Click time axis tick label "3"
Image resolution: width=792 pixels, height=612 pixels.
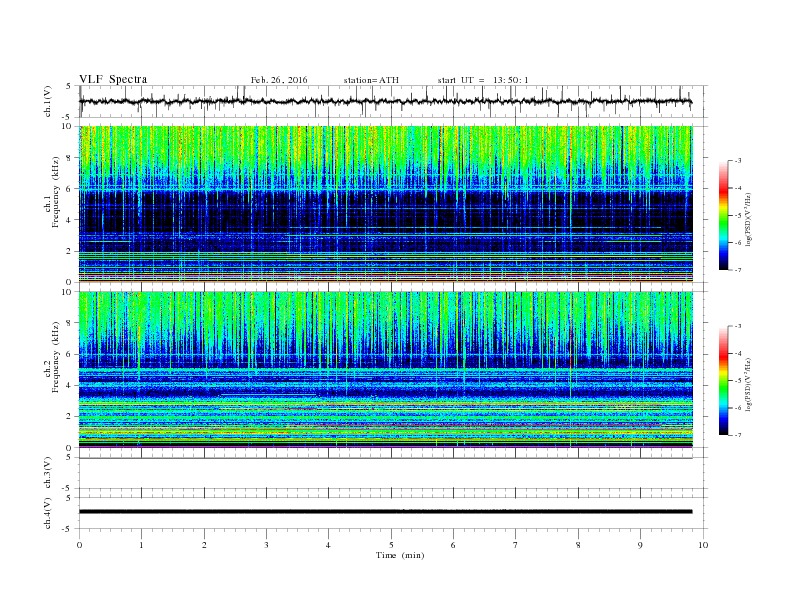(x=266, y=545)
